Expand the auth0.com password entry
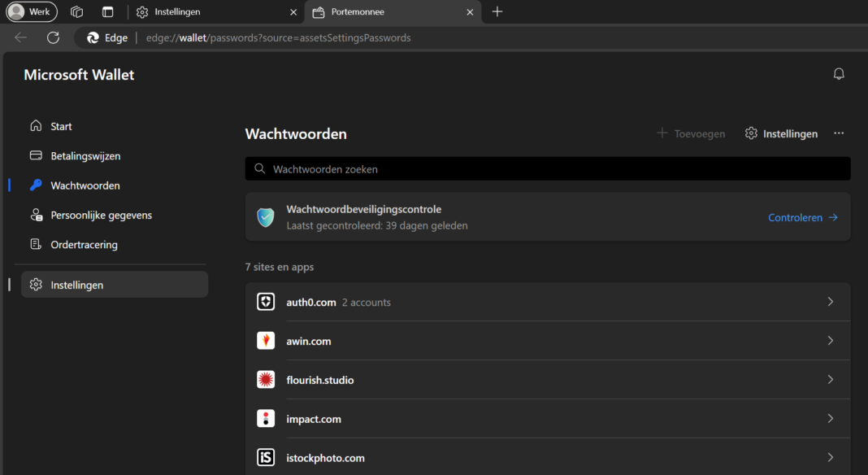868x475 pixels. (x=830, y=302)
